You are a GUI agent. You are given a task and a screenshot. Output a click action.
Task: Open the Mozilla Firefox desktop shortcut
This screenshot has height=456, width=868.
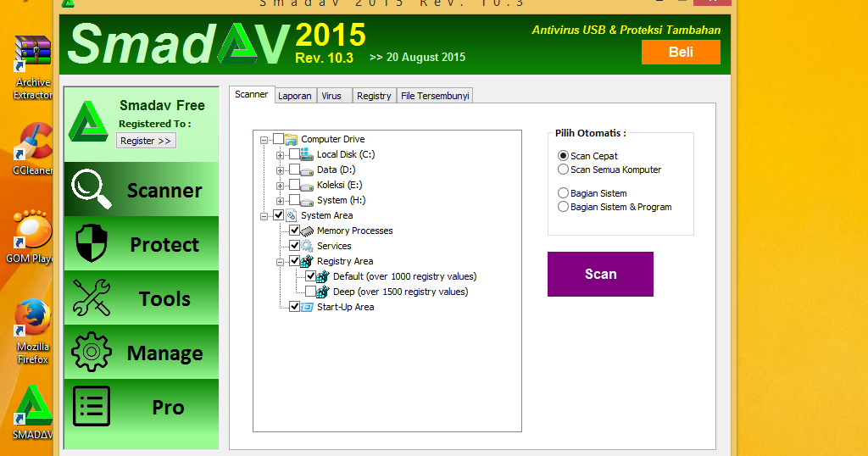[32, 332]
